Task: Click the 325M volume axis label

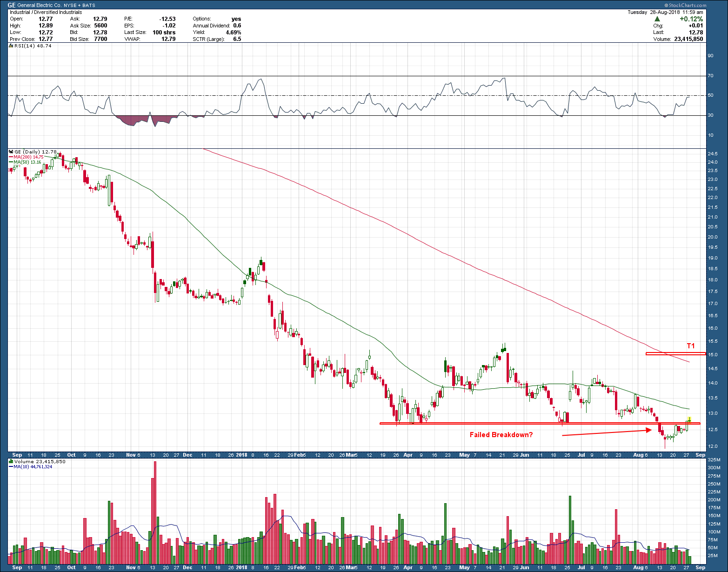Action: tap(714, 459)
